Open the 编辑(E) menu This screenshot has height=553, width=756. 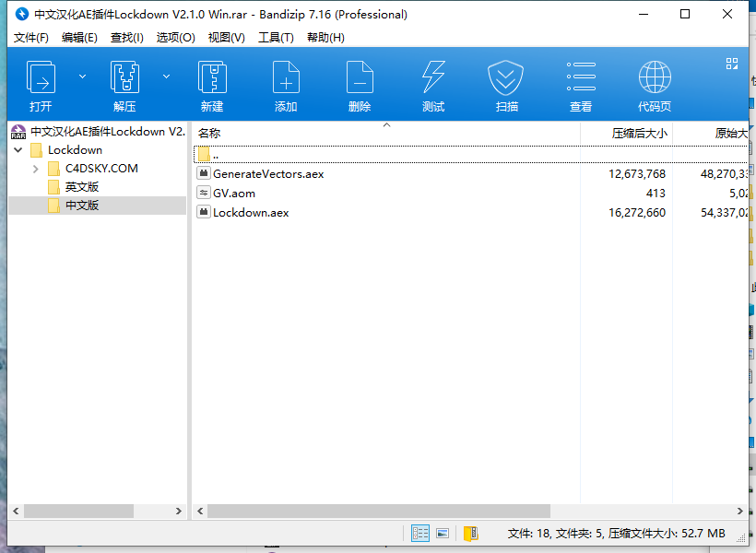[x=79, y=38]
